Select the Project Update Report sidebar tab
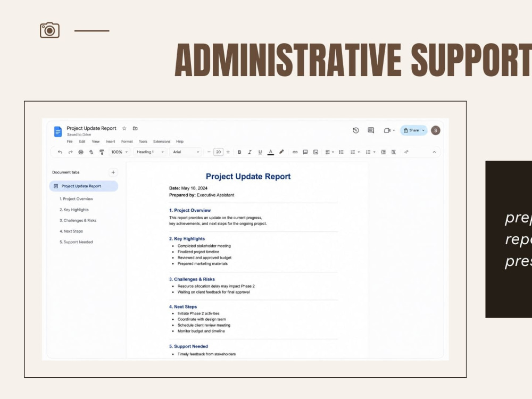This screenshot has height=399, width=532. pyautogui.click(x=84, y=186)
